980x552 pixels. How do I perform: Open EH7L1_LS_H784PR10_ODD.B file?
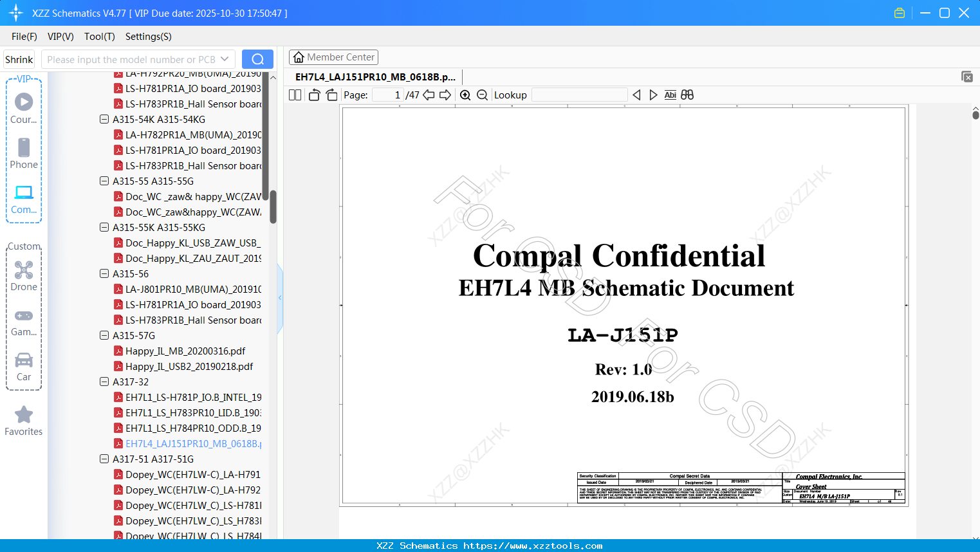187,428
